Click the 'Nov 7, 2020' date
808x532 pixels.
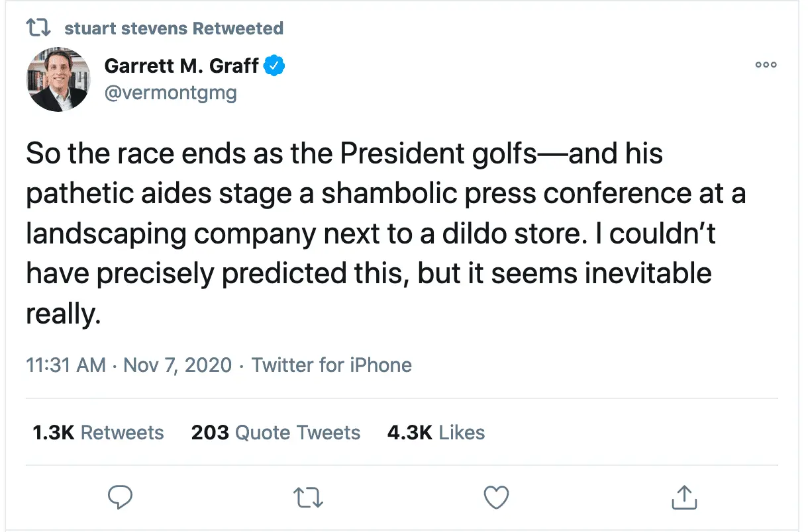(177, 365)
